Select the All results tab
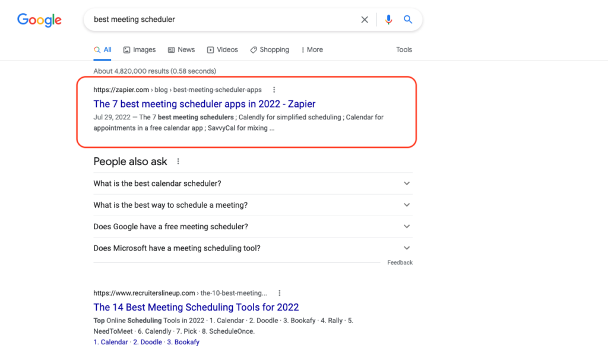 tap(102, 50)
